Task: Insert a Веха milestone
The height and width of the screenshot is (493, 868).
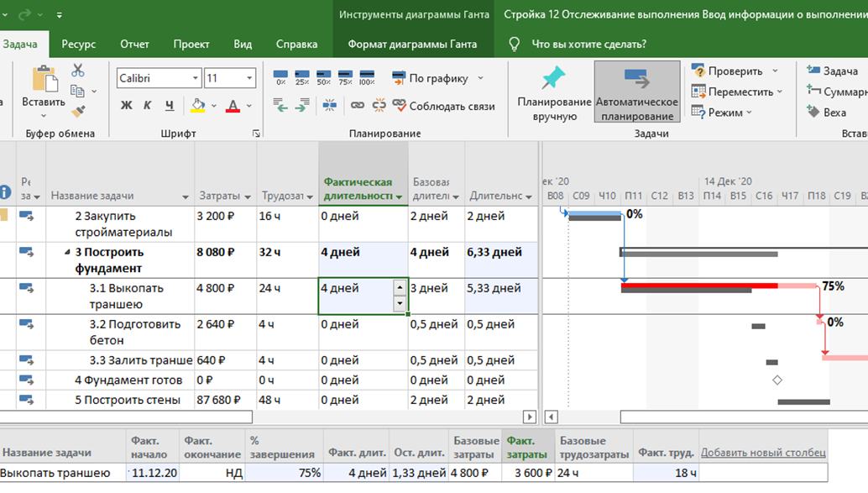Action: coord(827,113)
